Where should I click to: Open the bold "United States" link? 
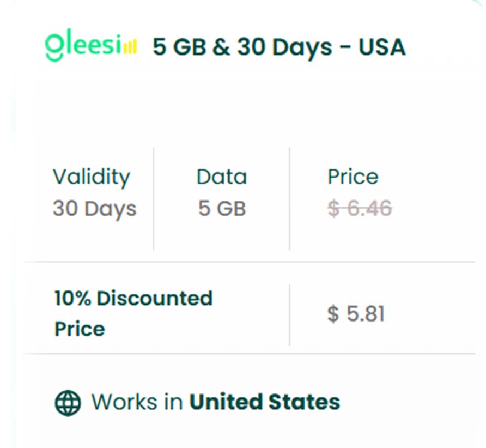(265, 403)
